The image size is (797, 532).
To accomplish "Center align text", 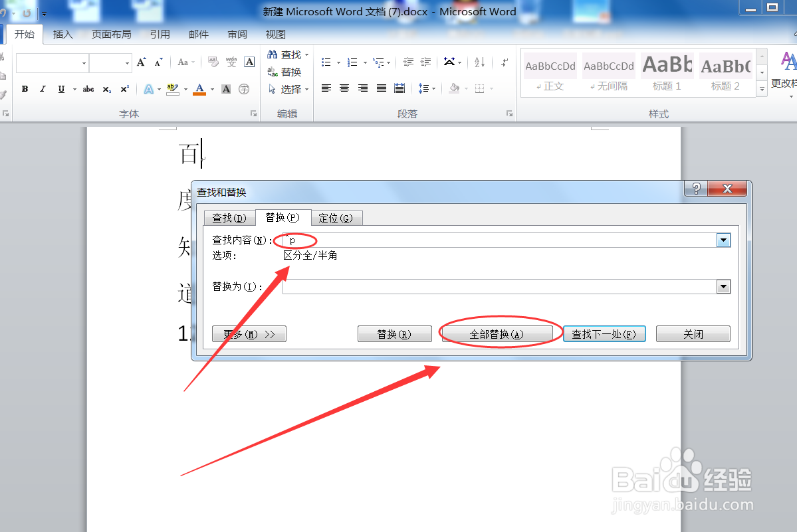I will tap(344, 88).
